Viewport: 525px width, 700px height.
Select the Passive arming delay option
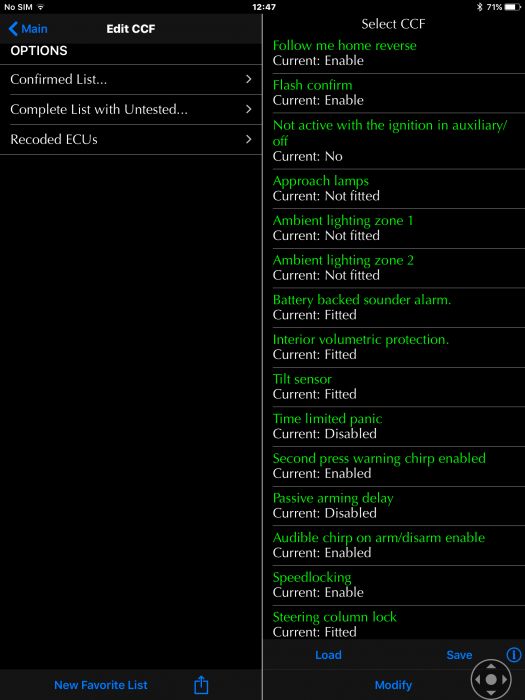pyautogui.click(x=399, y=506)
